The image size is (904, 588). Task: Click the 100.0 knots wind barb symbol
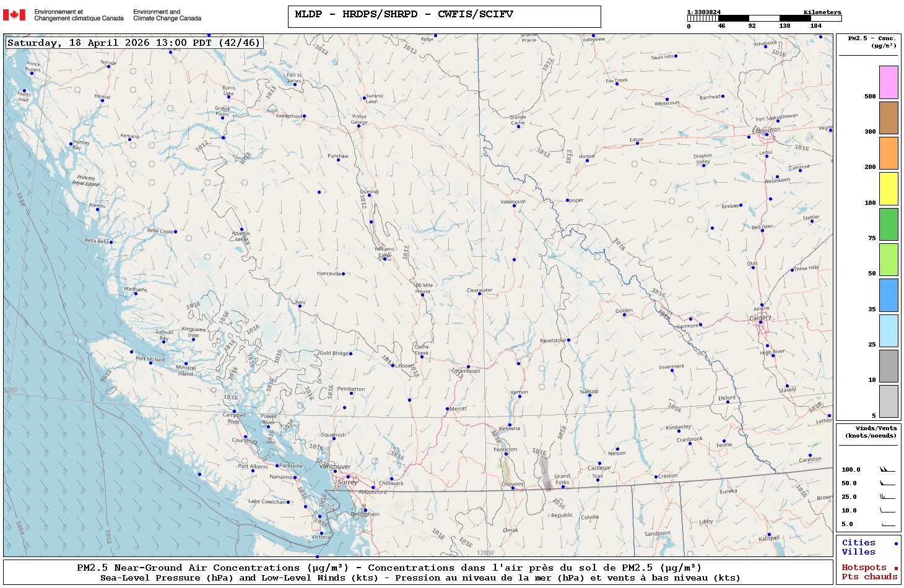(887, 470)
